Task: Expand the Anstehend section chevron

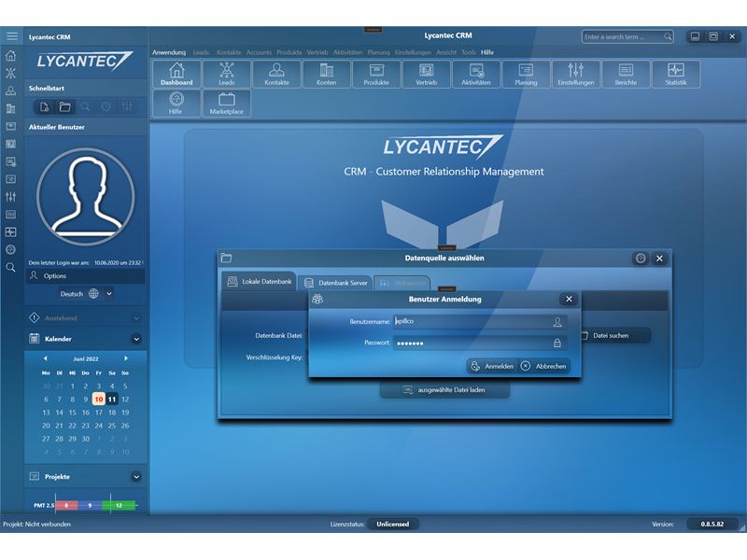Action: coord(136,318)
